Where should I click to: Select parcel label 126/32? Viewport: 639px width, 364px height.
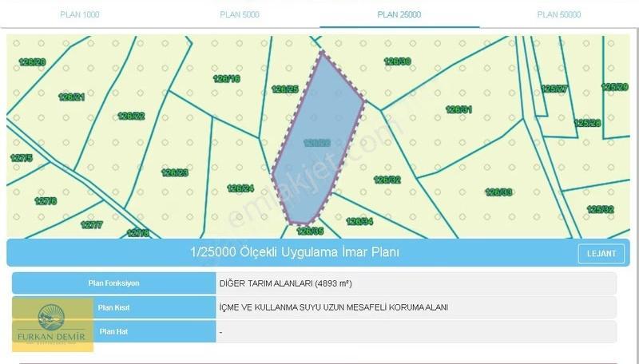(387, 180)
